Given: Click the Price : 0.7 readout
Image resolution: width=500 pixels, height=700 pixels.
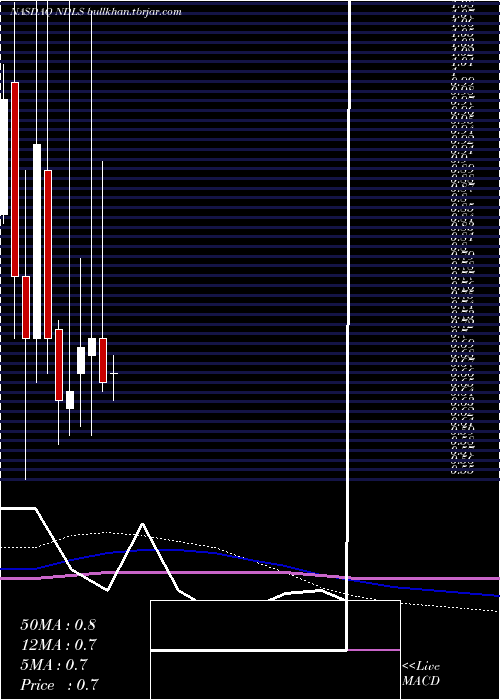Looking at the screenshot, I should [x=59, y=685].
